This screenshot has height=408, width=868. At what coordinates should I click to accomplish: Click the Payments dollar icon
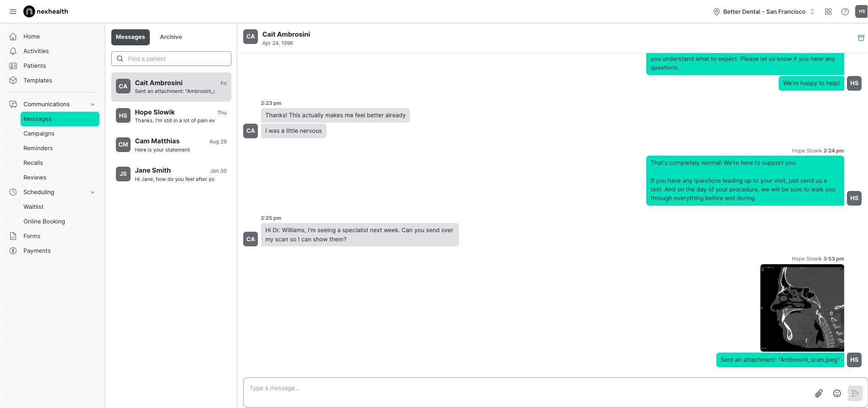(14, 250)
